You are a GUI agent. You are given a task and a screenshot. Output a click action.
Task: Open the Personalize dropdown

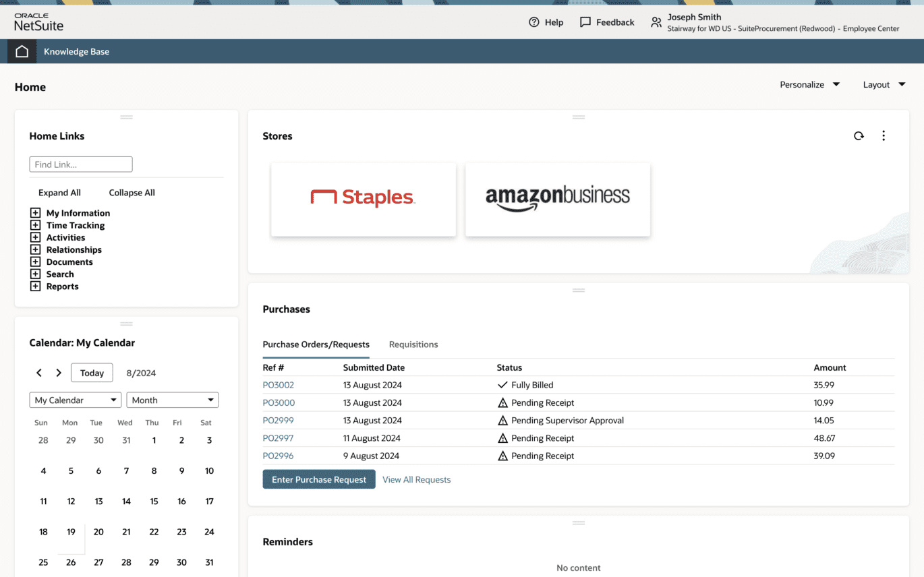coord(809,84)
